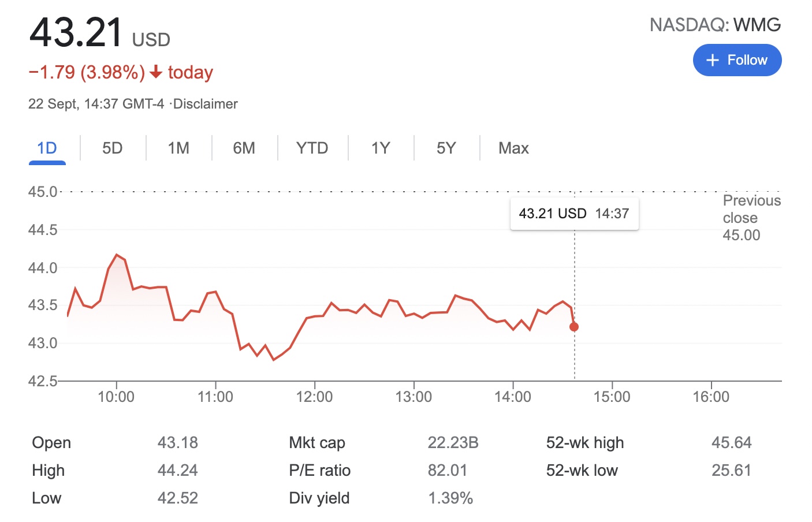812x522 pixels.
Task: Select the 1D time range tab
Action: [47, 148]
